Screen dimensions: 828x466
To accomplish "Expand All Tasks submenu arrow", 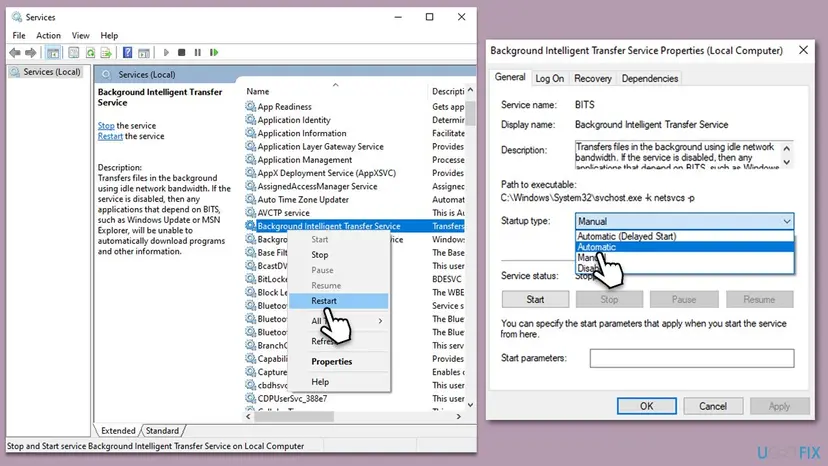I will coord(380,321).
